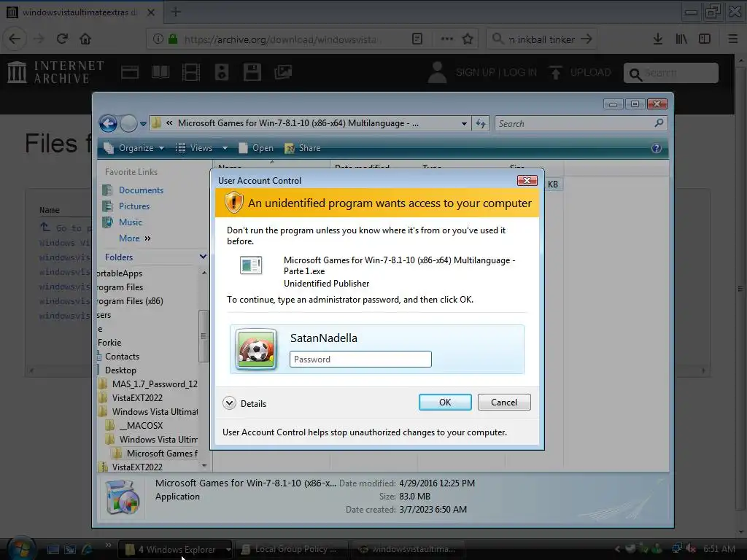Bookmark this page with star icon
The image size is (747, 560).
pyautogui.click(x=468, y=39)
